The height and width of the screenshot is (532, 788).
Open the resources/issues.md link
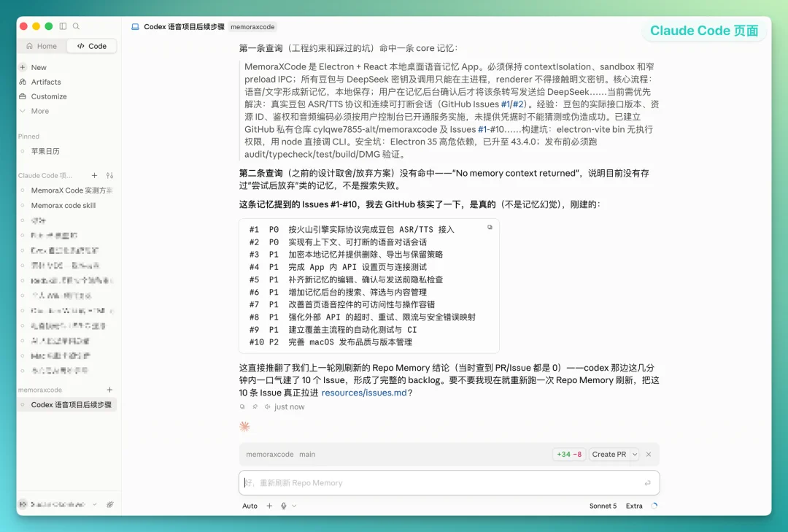(x=364, y=393)
